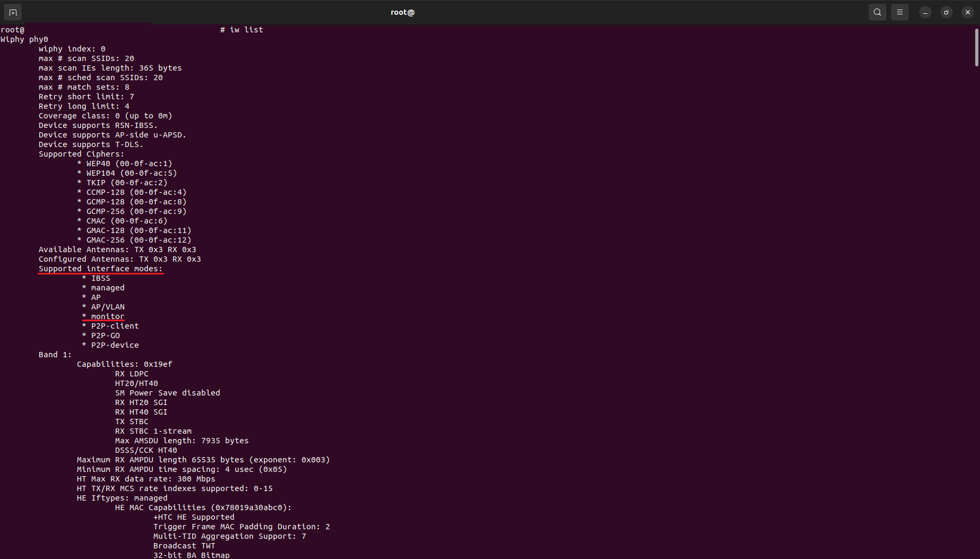Minimize the terminal window
Image resolution: width=980 pixels, height=559 pixels.
[x=925, y=12]
